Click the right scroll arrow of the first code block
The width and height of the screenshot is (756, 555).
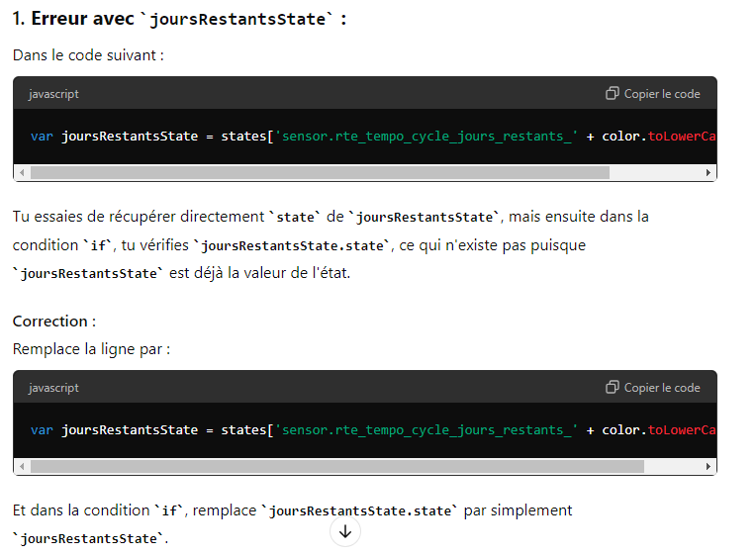(708, 172)
